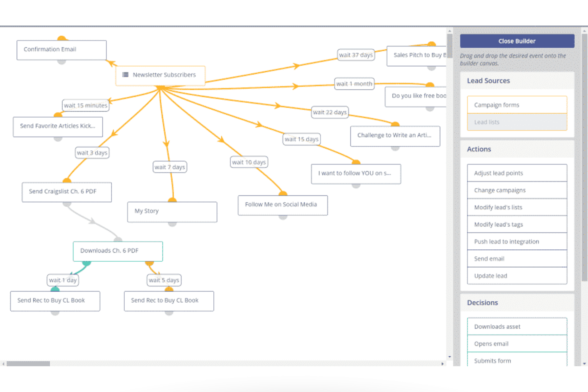Pick the Modify lead's lists action

(x=517, y=207)
